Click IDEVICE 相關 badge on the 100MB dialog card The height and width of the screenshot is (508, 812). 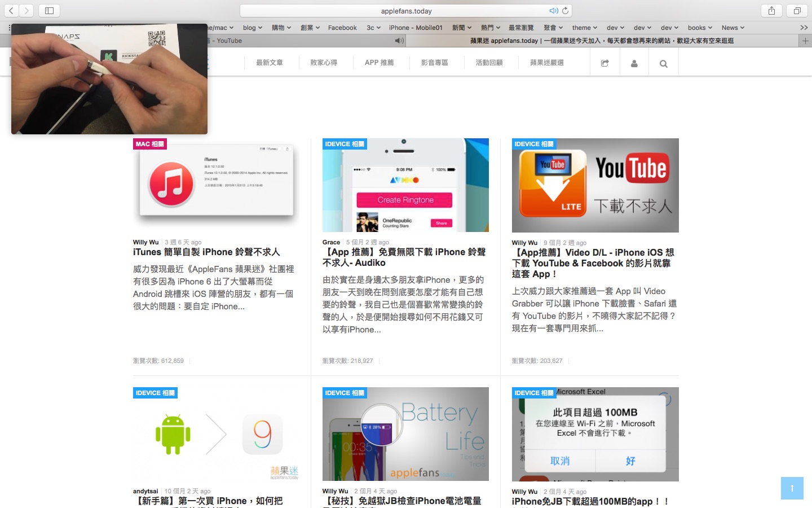click(534, 393)
